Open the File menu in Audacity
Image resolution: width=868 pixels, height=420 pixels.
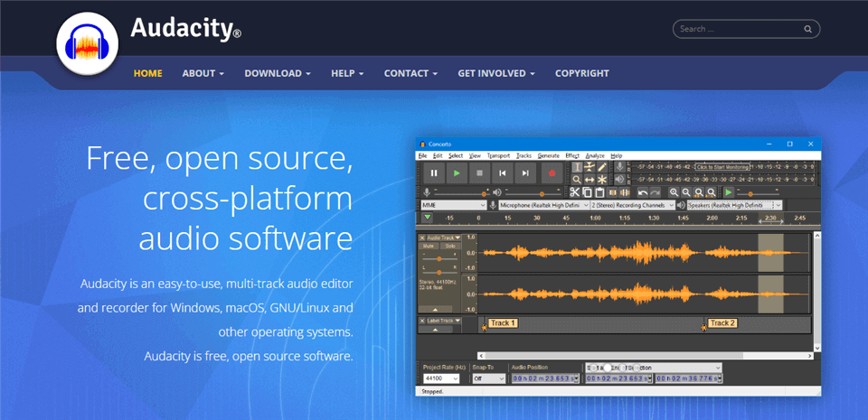coord(423,156)
